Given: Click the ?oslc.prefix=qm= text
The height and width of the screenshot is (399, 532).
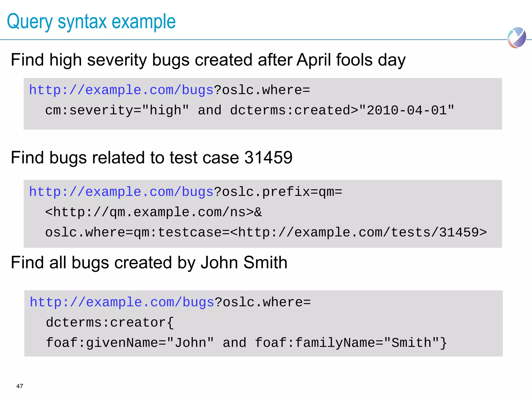Looking at the screenshot, I should coord(278,192).
